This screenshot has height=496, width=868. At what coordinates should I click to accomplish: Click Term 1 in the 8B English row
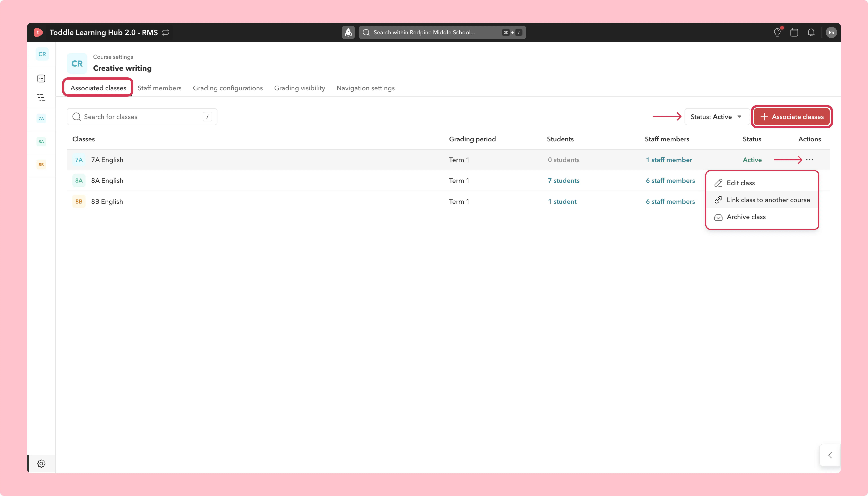(x=459, y=201)
